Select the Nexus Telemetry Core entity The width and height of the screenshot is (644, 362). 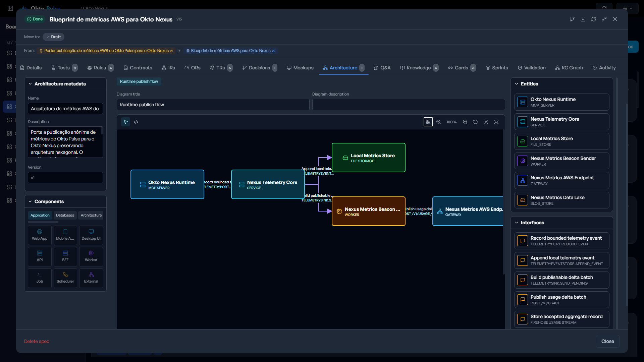[x=561, y=122]
